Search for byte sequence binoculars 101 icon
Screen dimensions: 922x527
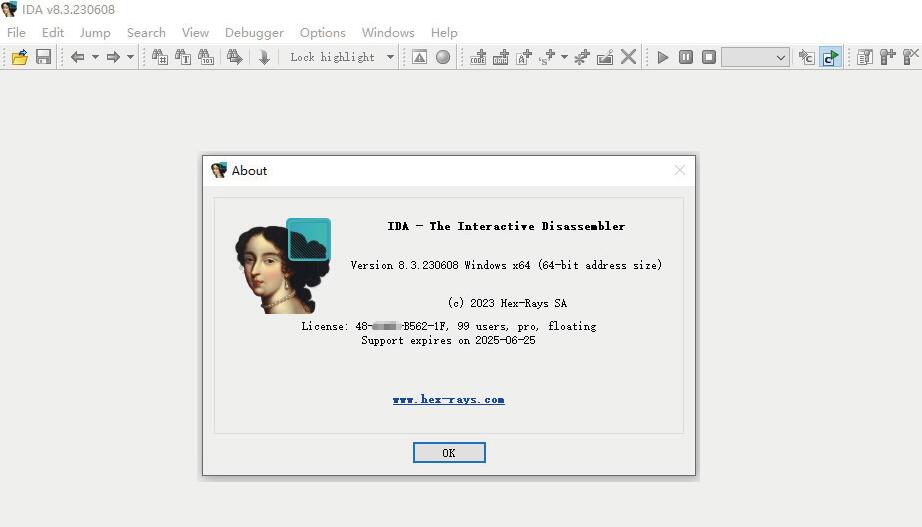tap(206, 57)
